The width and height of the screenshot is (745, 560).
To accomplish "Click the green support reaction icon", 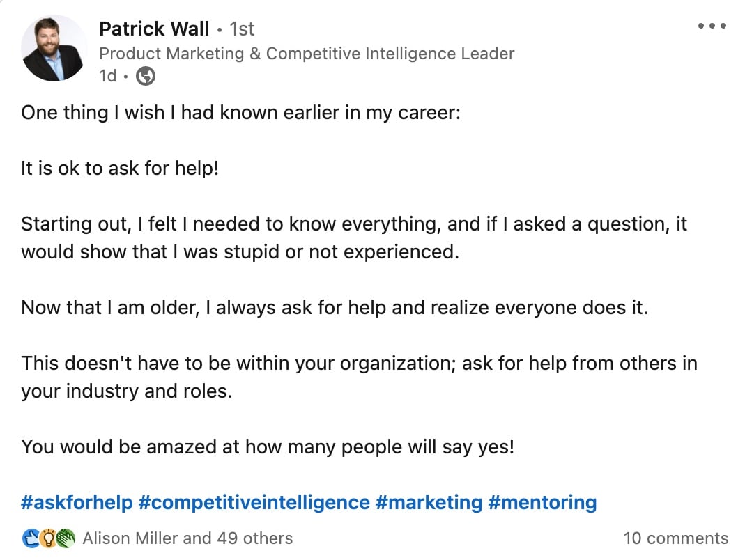I will 66,538.
